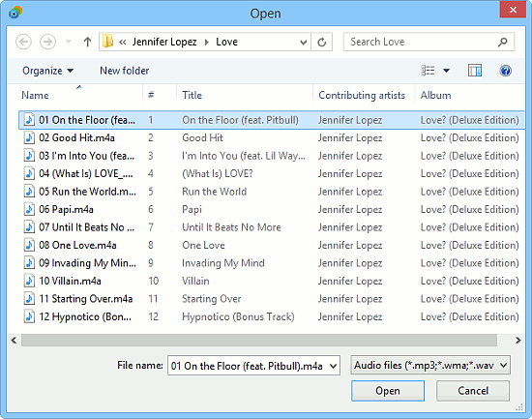Sort by the # column header
Image resolution: width=532 pixels, height=419 pixels.
(x=151, y=95)
